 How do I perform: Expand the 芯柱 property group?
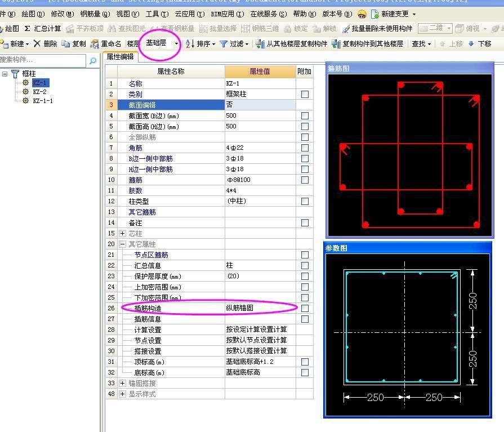tap(122, 233)
